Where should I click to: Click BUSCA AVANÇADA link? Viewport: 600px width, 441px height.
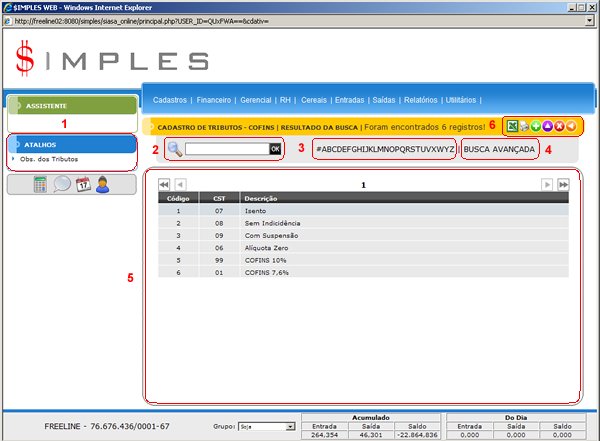[500, 149]
